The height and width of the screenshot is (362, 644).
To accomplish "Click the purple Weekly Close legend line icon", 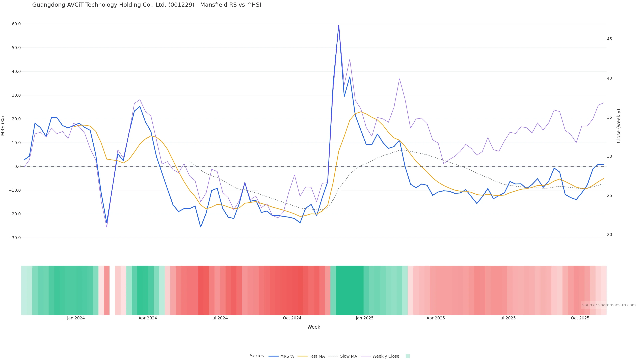I will (x=366, y=356).
